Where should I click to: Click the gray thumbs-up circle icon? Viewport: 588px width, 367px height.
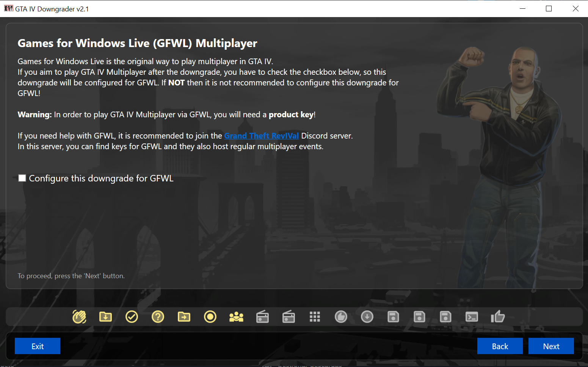tap(341, 317)
